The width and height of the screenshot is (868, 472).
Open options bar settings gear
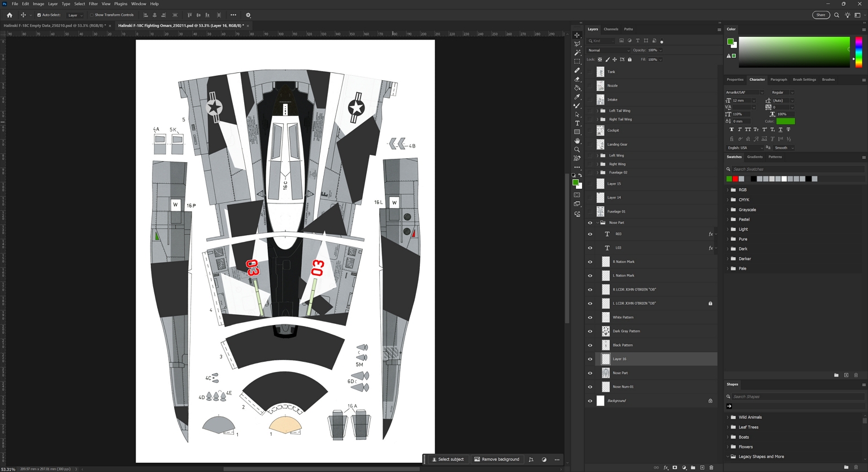tap(248, 15)
